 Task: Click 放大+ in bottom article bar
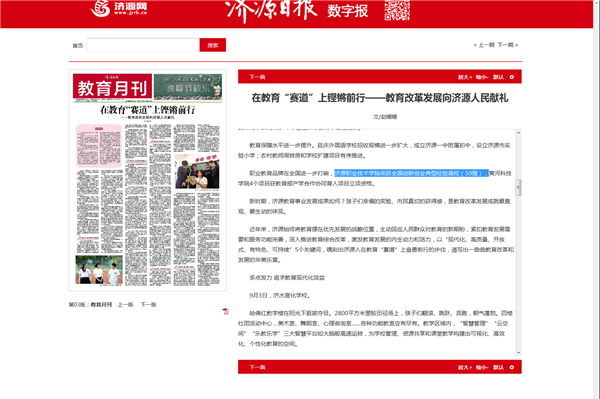(465, 368)
